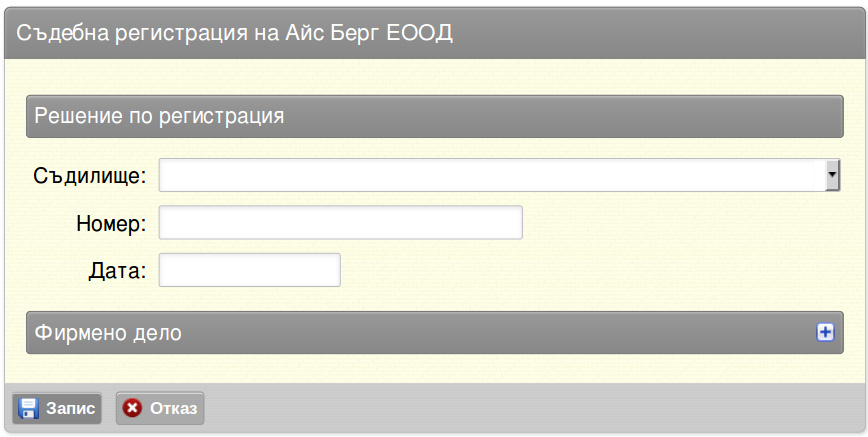Click the Номер: field label

pyautogui.click(x=111, y=223)
